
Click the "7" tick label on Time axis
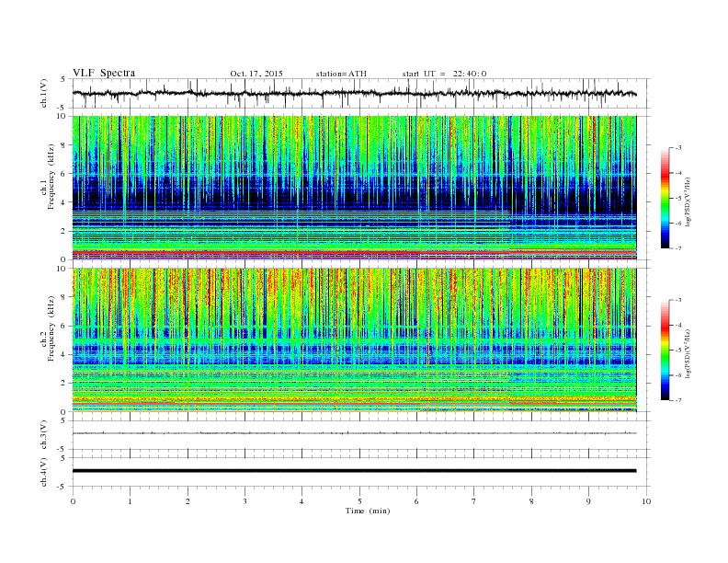[474, 501]
